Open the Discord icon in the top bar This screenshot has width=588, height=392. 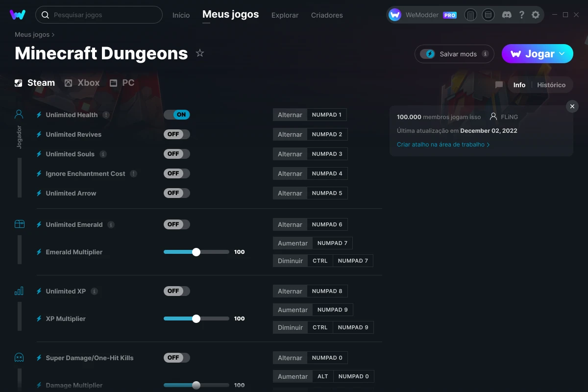pos(507,15)
